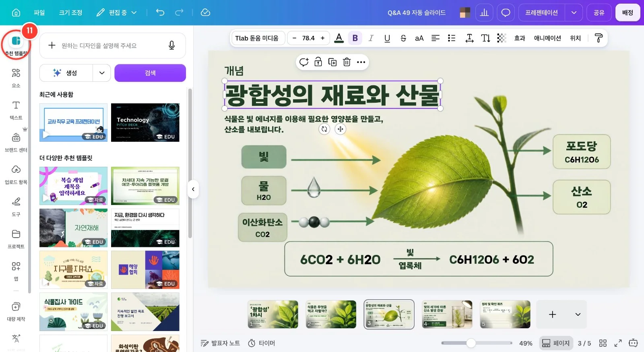The height and width of the screenshot is (352, 644).
Task: Undo the last edit
Action: (160, 12)
